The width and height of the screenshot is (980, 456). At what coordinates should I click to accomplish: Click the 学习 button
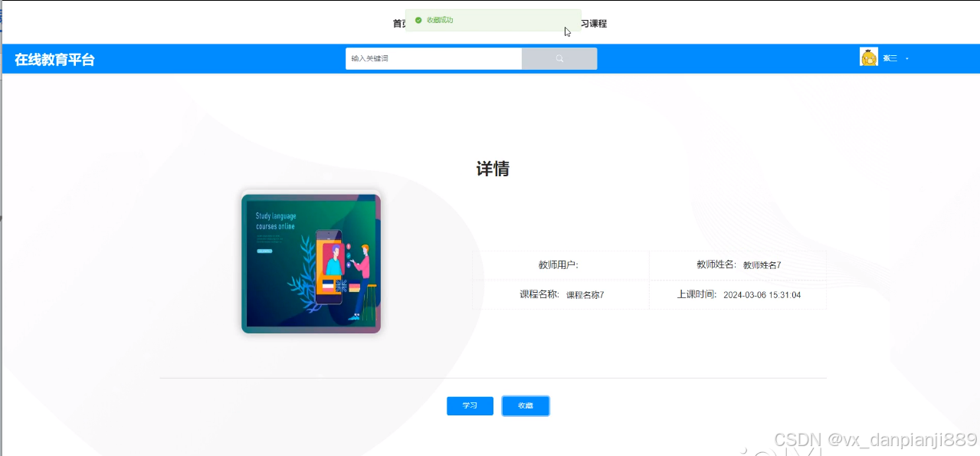click(470, 406)
